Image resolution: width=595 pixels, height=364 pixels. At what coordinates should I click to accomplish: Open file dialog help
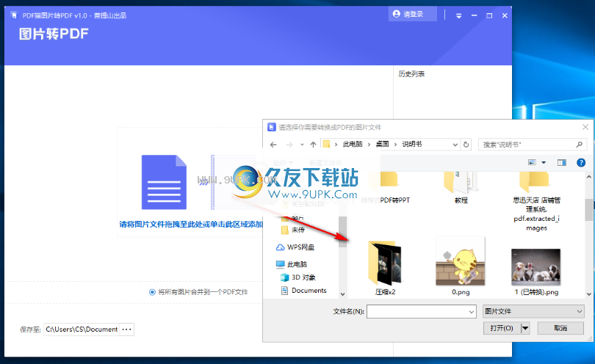[x=580, y=163]
